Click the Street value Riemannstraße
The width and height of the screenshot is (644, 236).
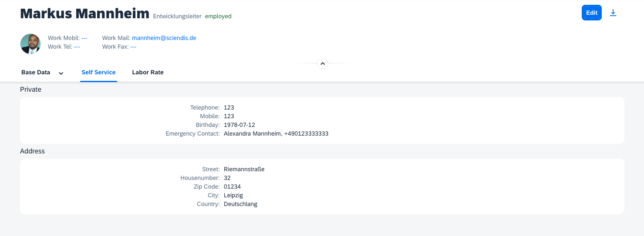[244, 169]
